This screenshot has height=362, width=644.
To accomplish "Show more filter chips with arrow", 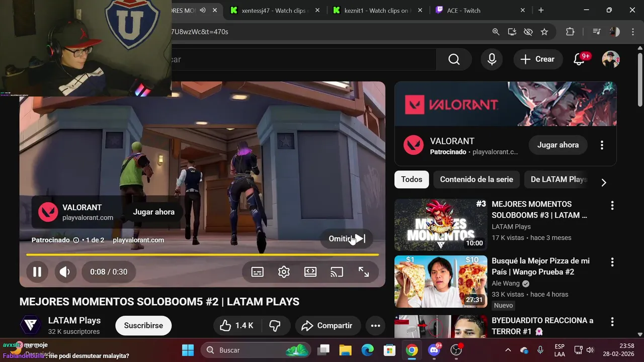I will (604, 183).
